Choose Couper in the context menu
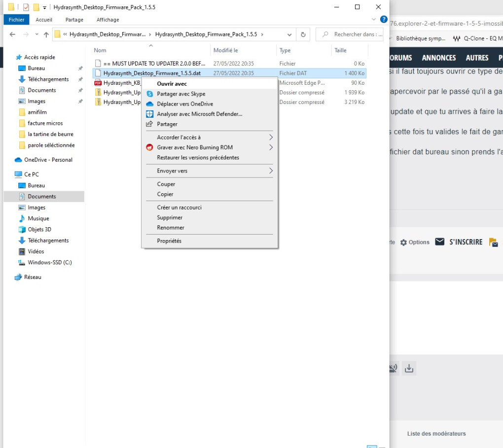 point(210,184)
